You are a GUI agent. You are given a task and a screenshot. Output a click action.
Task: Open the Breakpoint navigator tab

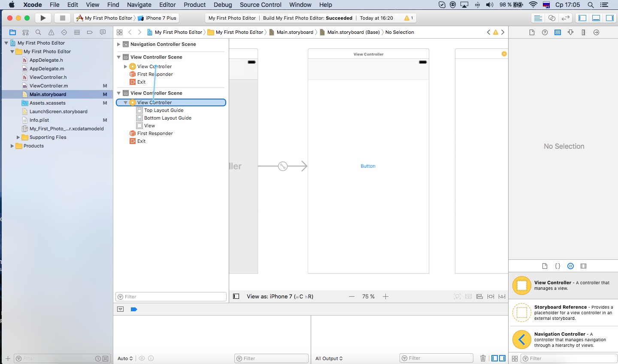click(x=90, y=32)
